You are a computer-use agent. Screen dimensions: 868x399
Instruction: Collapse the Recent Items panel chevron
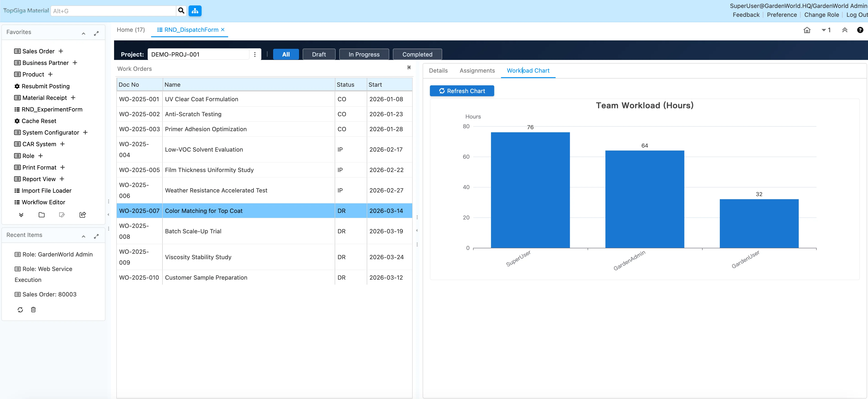click(x=84, y=236)
